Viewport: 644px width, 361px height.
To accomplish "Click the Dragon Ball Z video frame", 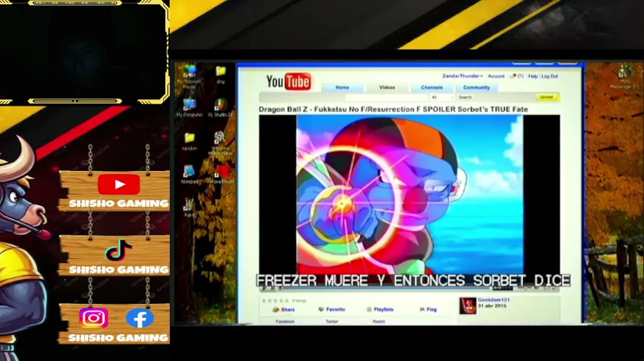I will coord(409,196).
